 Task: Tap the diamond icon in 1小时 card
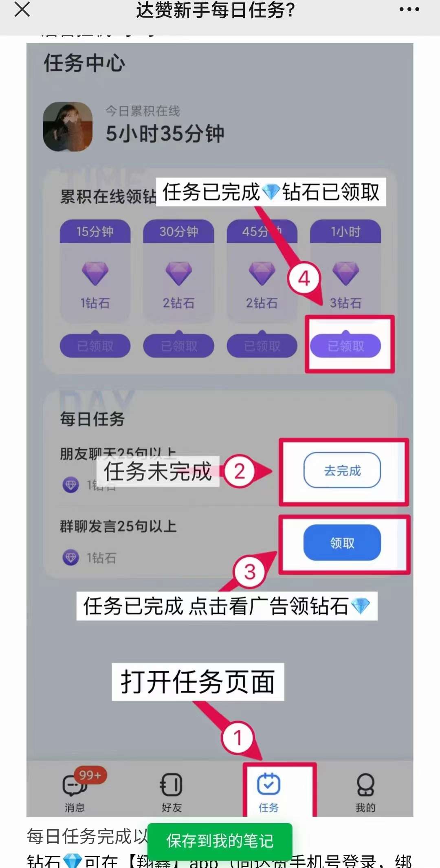click(x=345, y=273)
